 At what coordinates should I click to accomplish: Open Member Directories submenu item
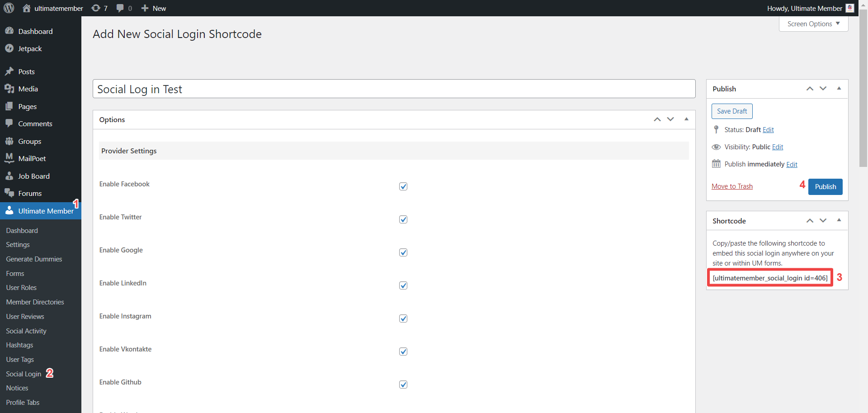tap(35, 302)
